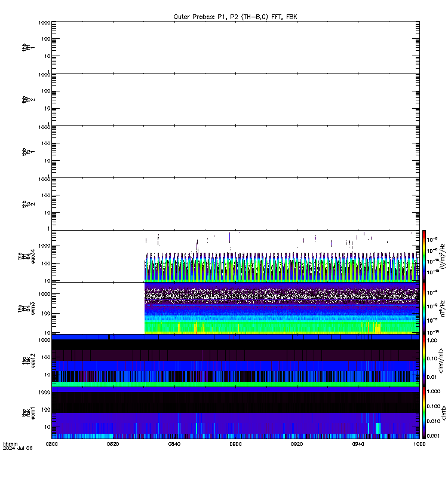Click the 'hhmm' time axis format label
The image size is (448, 478).
pos(10,444)
